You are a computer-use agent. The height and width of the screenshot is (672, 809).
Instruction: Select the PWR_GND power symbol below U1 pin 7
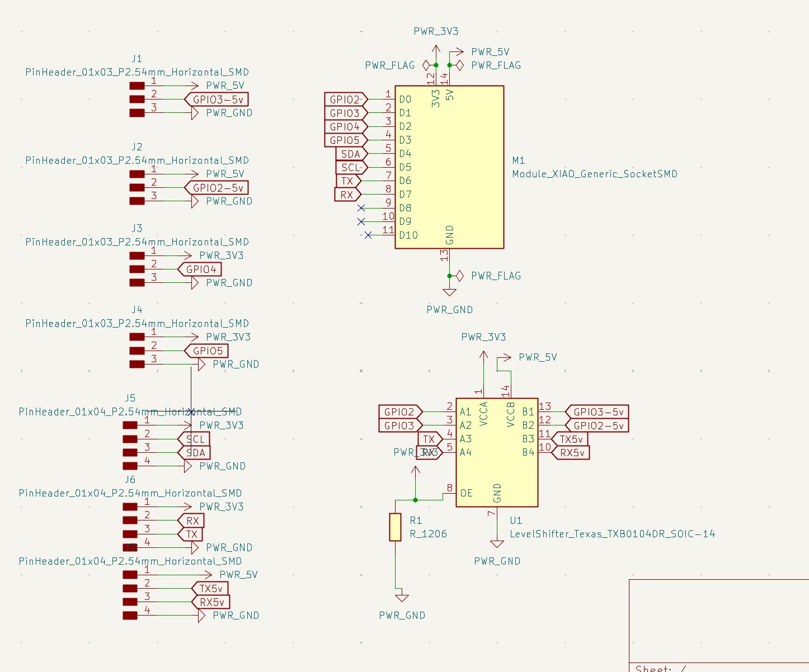pos(497,543)
